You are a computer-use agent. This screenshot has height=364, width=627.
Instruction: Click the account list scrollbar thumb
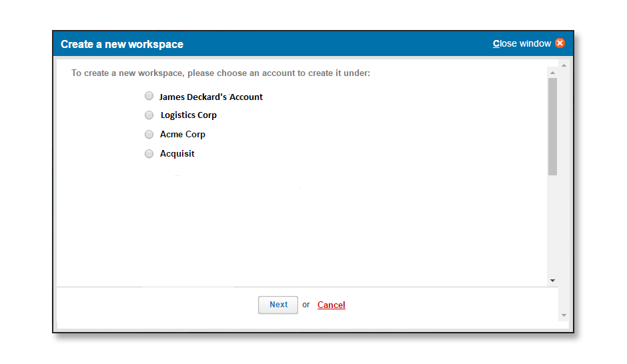(552, 127)
